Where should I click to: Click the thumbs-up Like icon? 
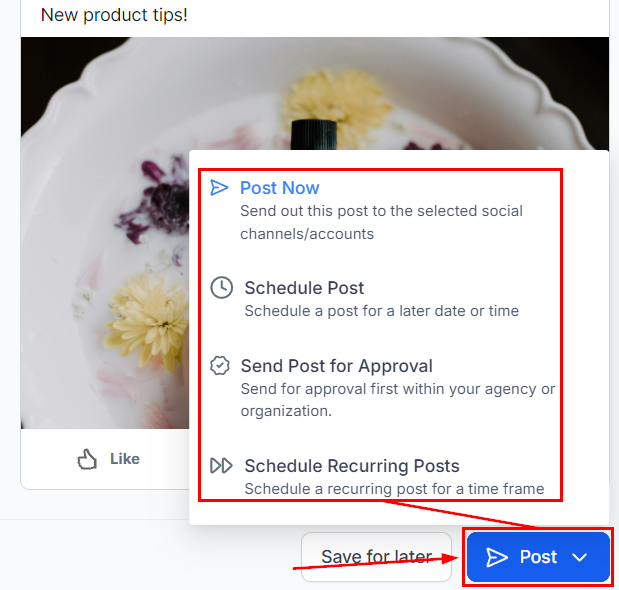coord(88,459)
